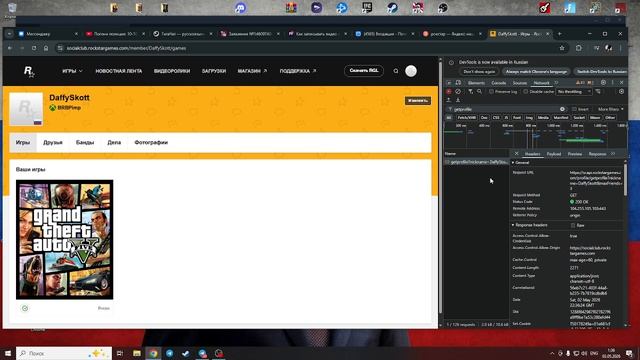
Task: Enable the Preserve log checkbox
Action: pyautogui.click(x=491, y=92)
